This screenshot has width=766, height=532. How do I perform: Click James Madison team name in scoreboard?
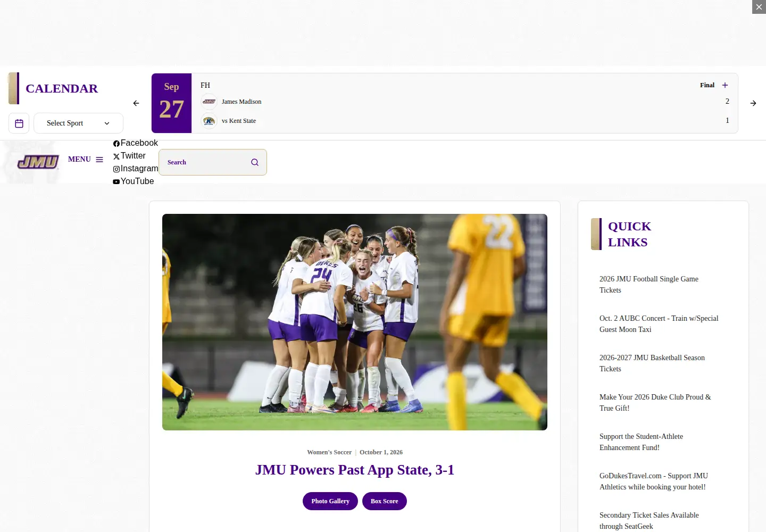point(242,102)
